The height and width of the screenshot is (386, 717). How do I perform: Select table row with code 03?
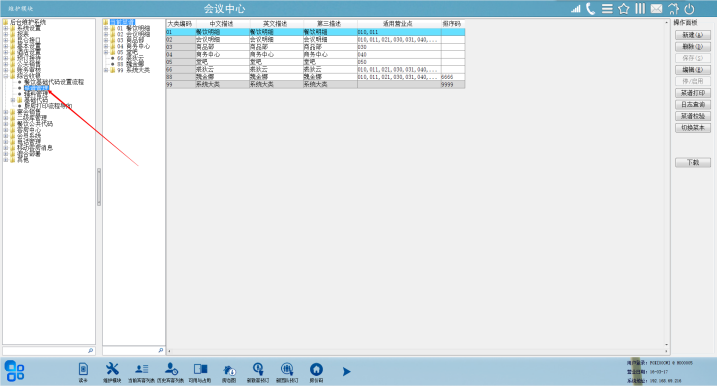(x=315, y=47)
